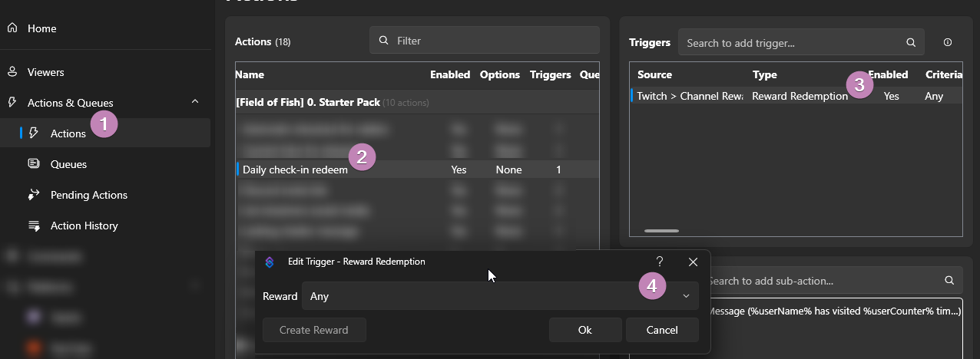980x359 pixels.
Task: Click the Triggers info icon
Action: [x=948, y=43]
